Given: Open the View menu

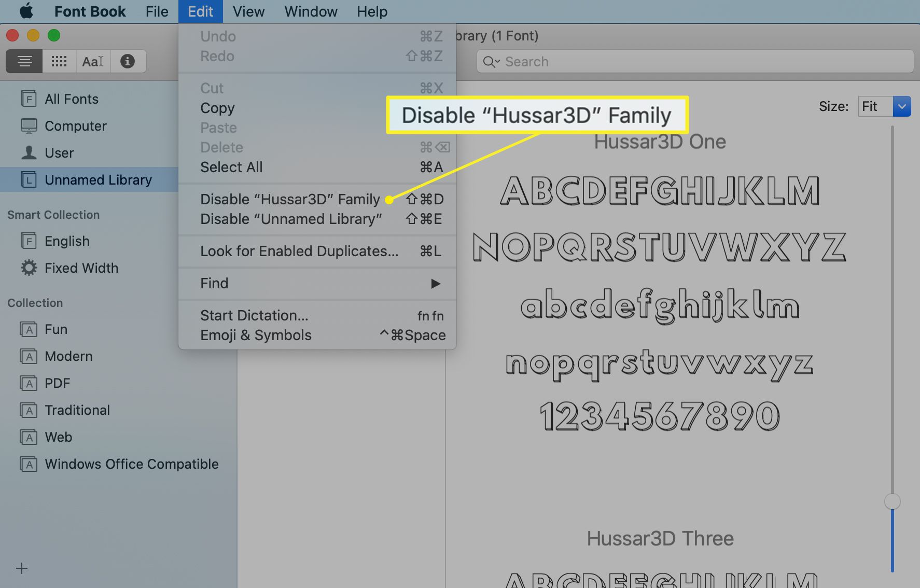Looking at the screenshot, I should [x=248, y=11].
